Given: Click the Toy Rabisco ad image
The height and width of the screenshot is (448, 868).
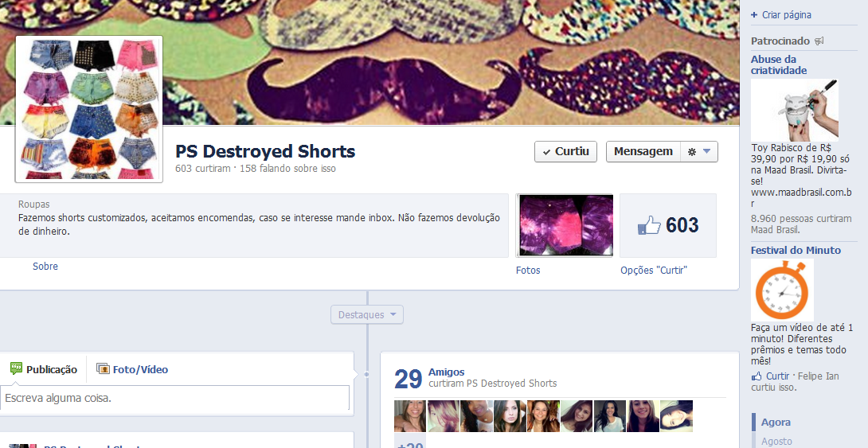Looking at the screenshot, I should tap(795, 110).
